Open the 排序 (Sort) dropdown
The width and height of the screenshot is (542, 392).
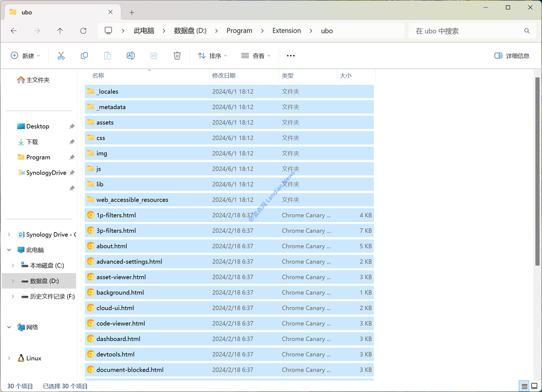[213, 55]
